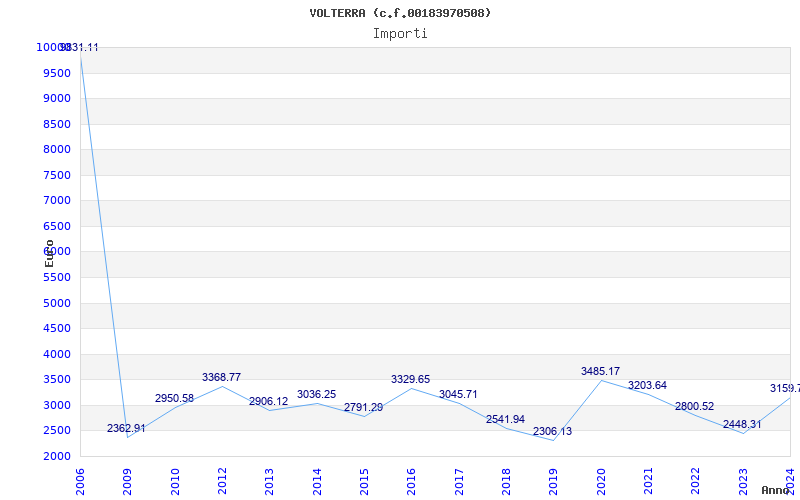
Task: Click the 3329.65 data label
Action: (x=411, y=380)
